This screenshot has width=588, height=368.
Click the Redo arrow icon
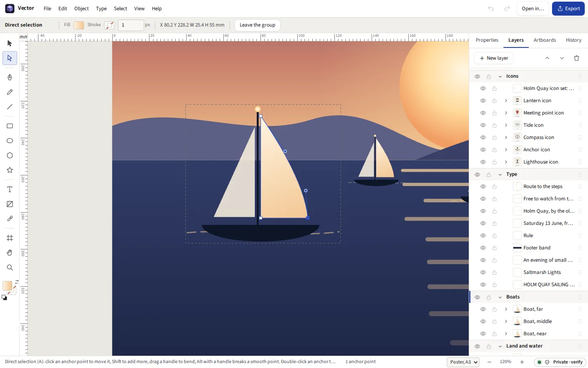(x=507, y=9)
